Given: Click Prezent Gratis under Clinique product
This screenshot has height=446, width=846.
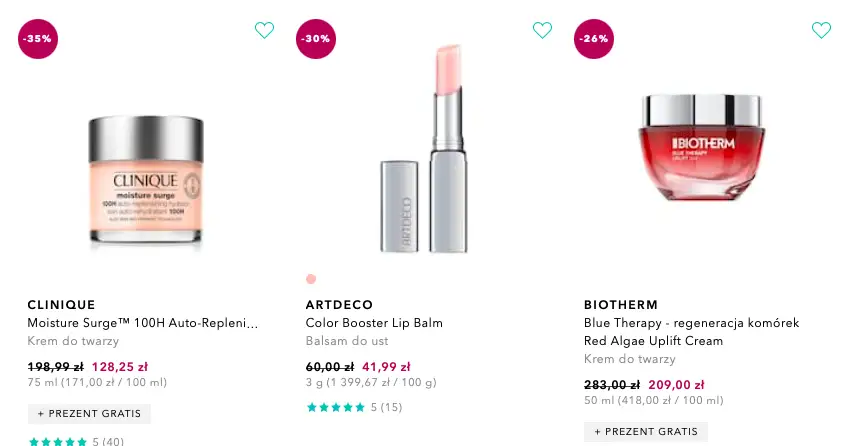Looking at the screenshot, I should pyautogui.click(x=90, y=414).
